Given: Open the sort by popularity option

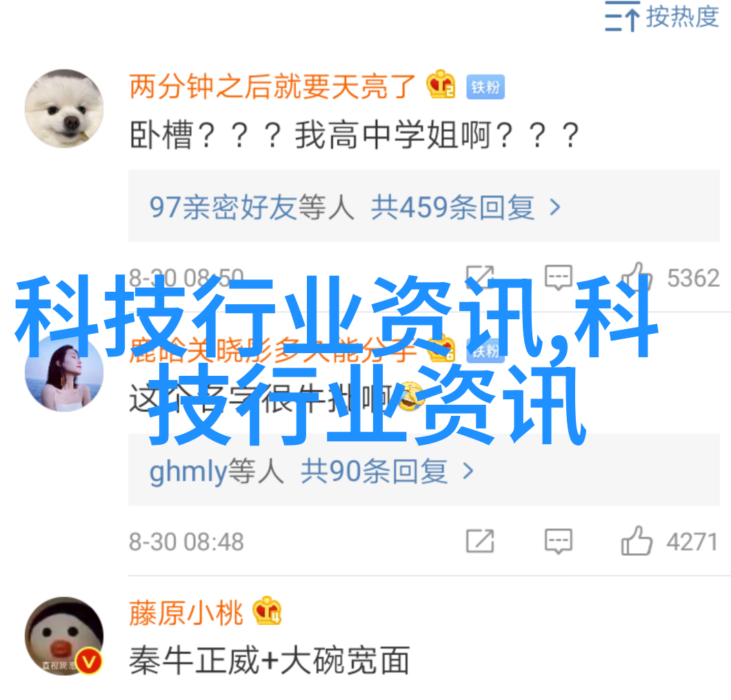Looking at the screenshot, I should coord(661,17).
